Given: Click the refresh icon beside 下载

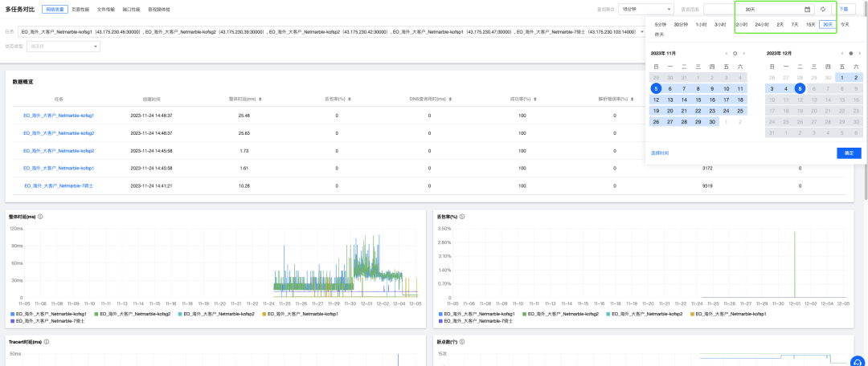Looking at the screenshot, I should [823, 10].
